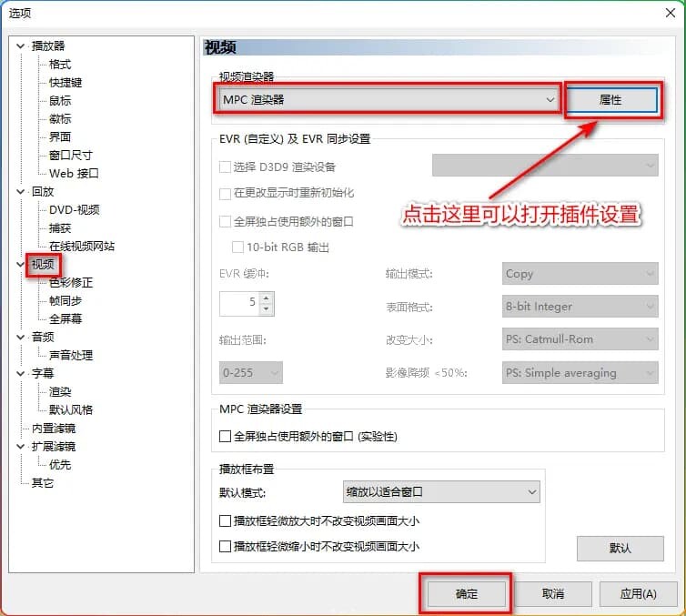Open the 色彩修正 settings page
The image size is (686, 616).
pyautogui.click(x=71, y=283)
